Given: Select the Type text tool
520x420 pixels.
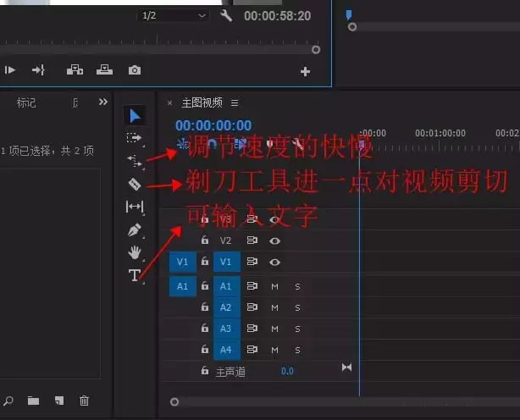Looking at the screenshot, I should point(135,274).
